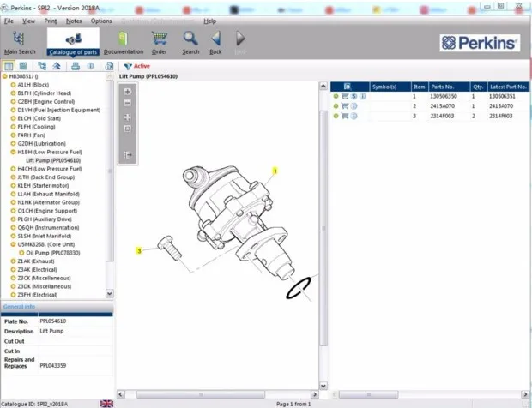Click the tree structure icon in small toolbar
The image size is (532, 408).
pyautogui.click(x=42, y=66)
